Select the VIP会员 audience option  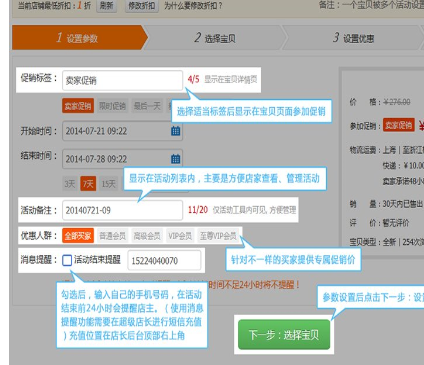coord(180,236)
